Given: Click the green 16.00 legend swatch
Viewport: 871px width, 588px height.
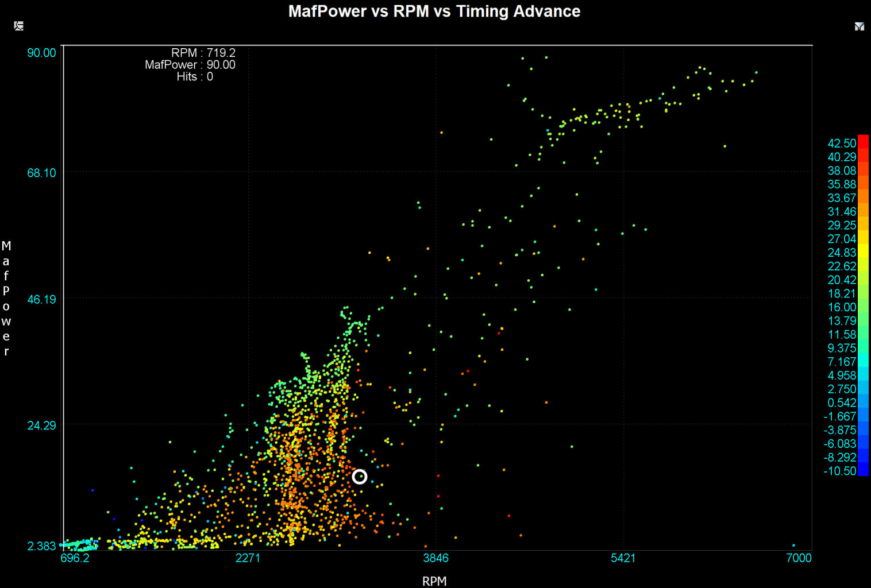Looking at the screenshot, I should (x=862, y=307).
